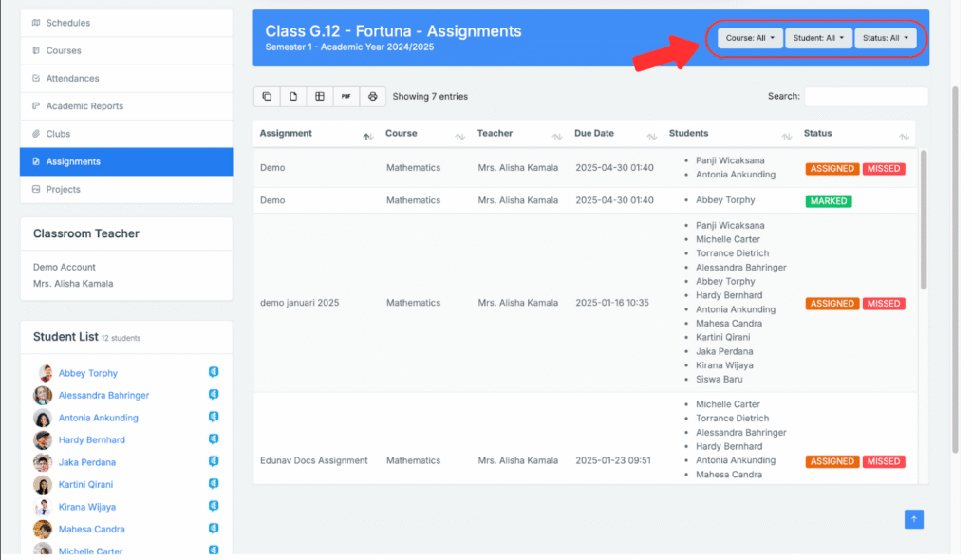This screenshot has width=972, height=560.
Task: Expand the Student: All filter dropdown
Action: pyautogui.click(x=818, y=38)
